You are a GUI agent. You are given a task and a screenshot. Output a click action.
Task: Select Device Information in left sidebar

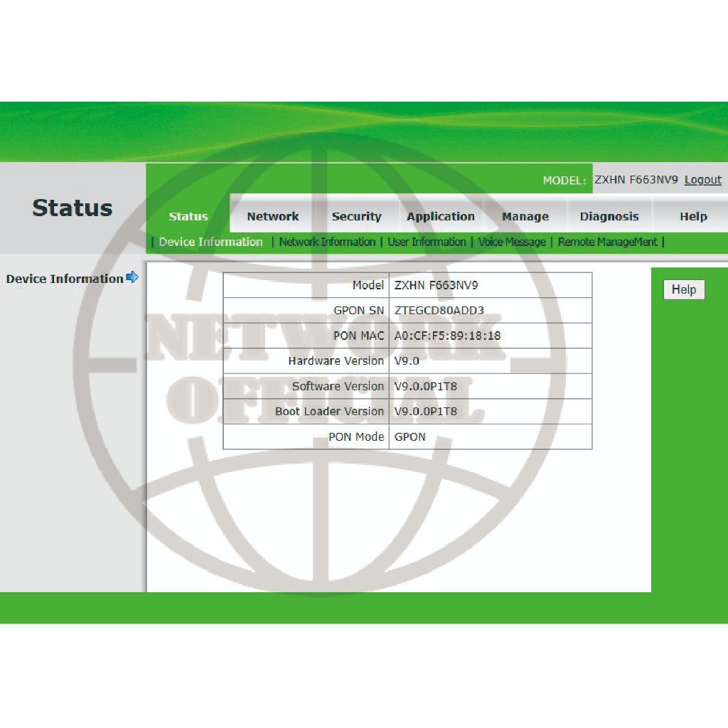[65, 279]
